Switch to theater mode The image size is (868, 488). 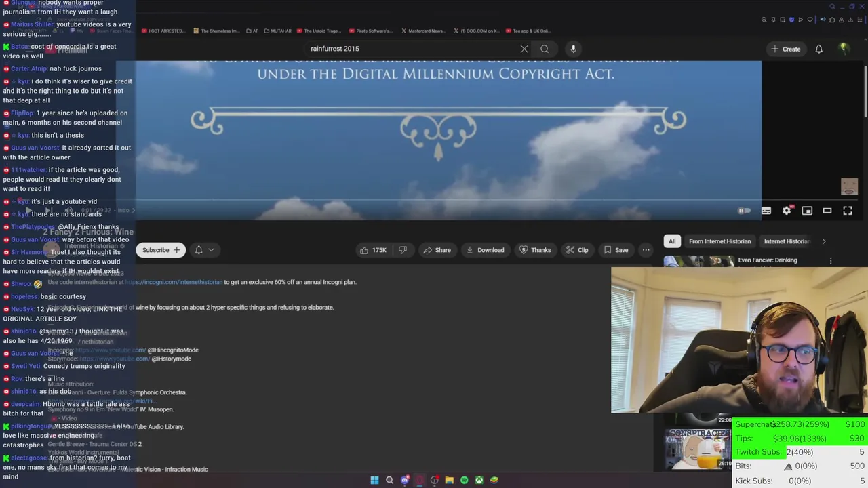pyautogui.click(x=827, y=211)
